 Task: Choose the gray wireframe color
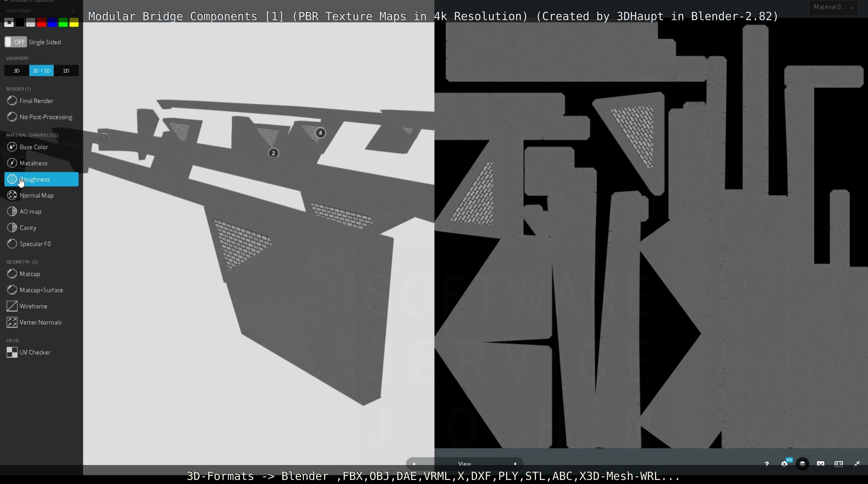[31, 23]
